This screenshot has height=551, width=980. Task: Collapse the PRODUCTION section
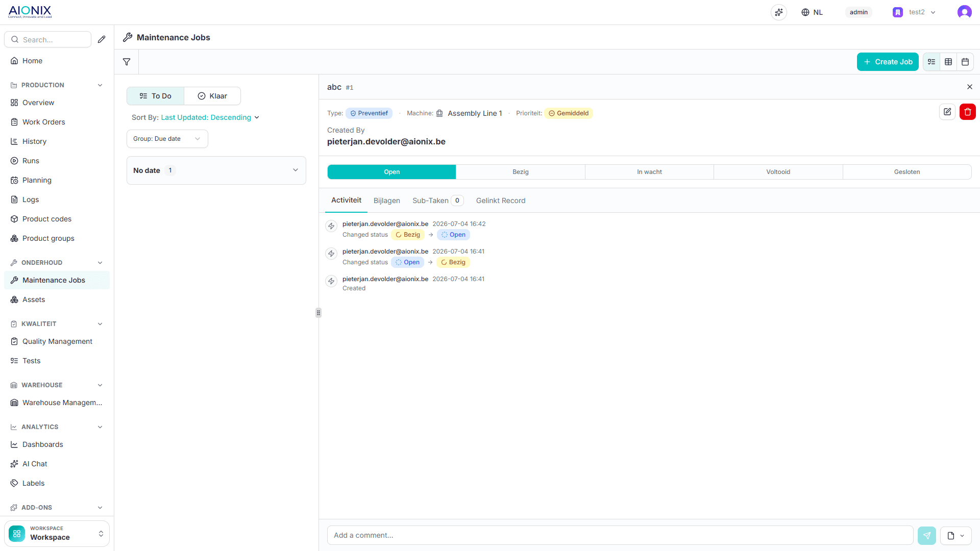[100, 85]
